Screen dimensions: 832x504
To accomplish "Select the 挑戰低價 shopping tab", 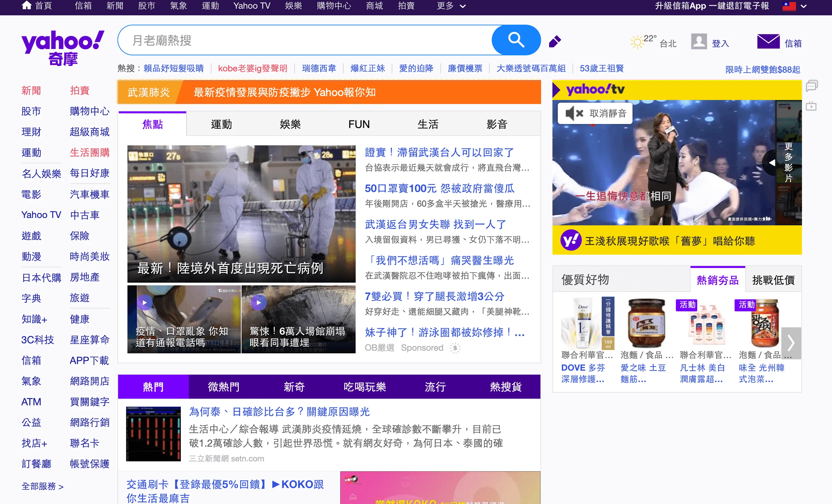I will point(773,280).
